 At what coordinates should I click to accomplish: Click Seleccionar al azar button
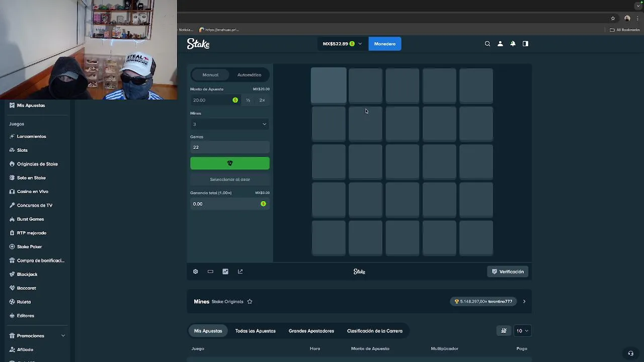tap(230, 179)
